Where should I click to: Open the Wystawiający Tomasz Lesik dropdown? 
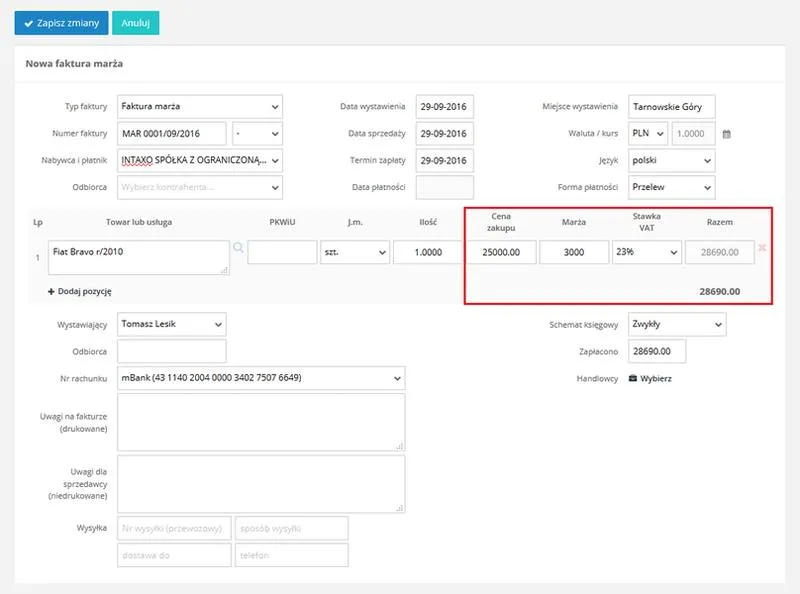tap(172, 324)
